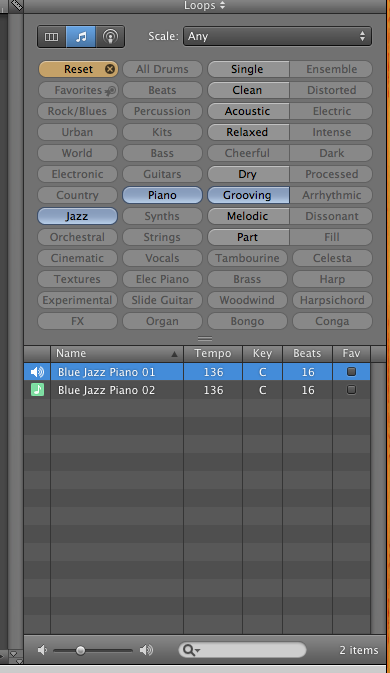
Task: Switch to podcast sounds view icon
Action: point(110,36)
